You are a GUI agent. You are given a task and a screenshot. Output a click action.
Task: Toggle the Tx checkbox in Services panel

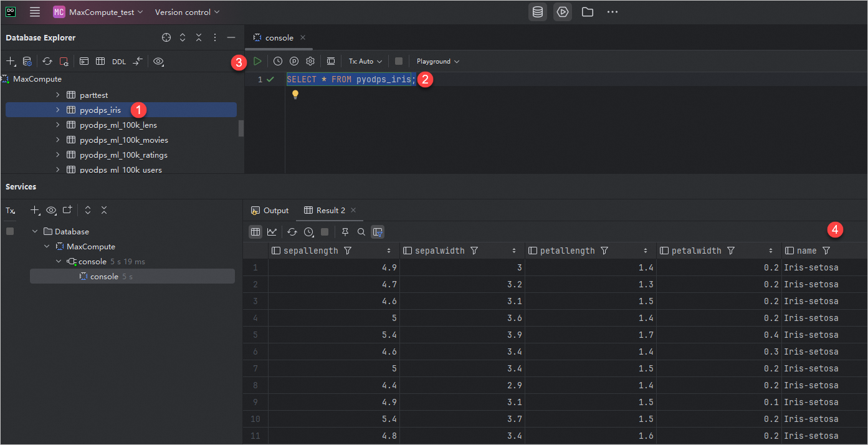click(10, 231)
